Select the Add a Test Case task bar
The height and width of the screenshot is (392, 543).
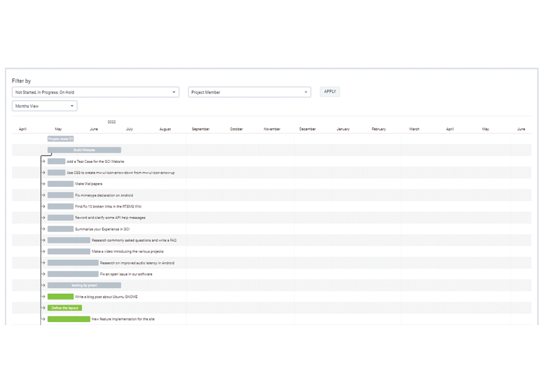coord(56,162)
